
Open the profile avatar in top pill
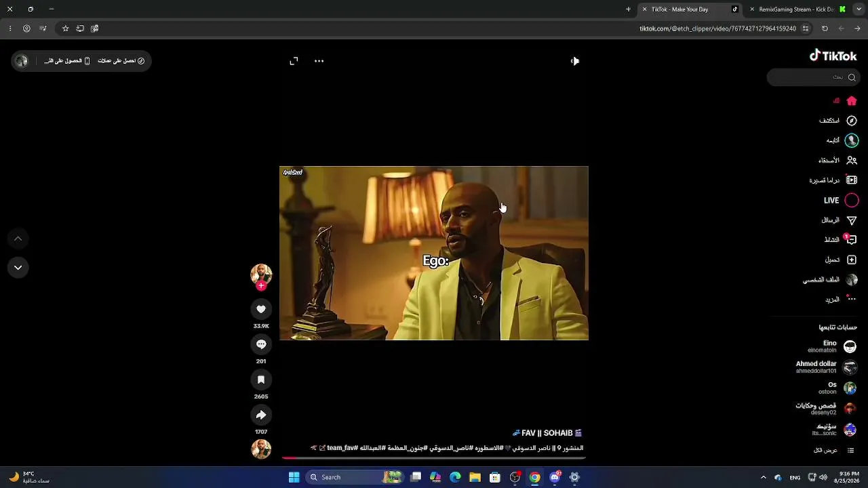(x=22, y=61)
